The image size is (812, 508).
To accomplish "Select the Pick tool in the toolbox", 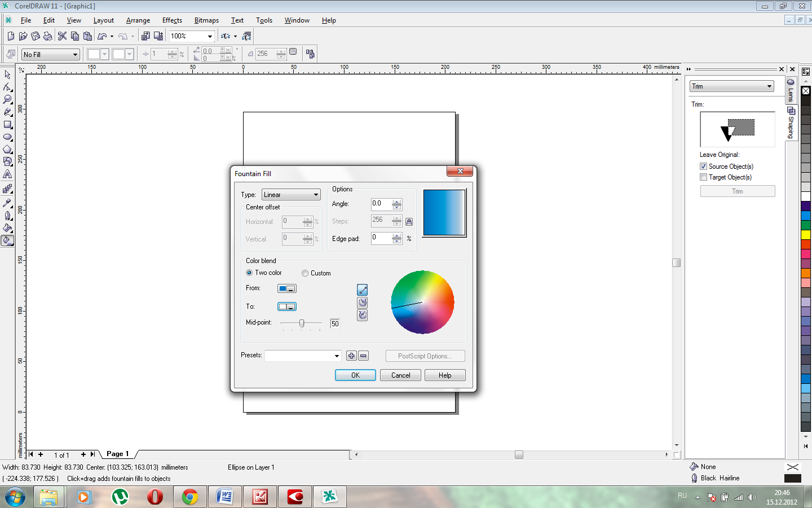I will point(7,75).
